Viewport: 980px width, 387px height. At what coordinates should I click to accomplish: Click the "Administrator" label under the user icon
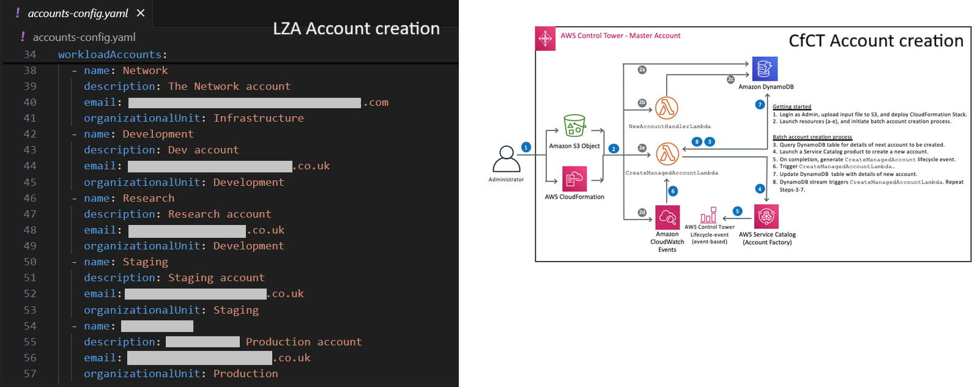point(507,180)
